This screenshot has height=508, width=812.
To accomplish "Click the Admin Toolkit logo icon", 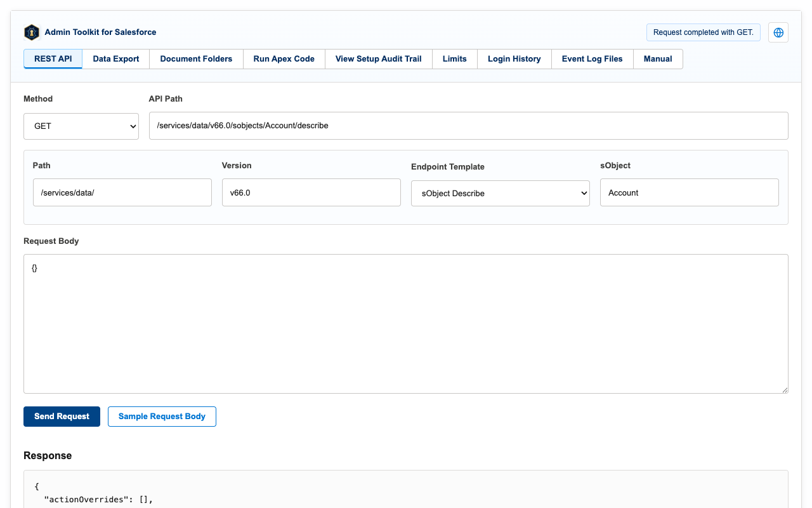I will tap(32, 32).
